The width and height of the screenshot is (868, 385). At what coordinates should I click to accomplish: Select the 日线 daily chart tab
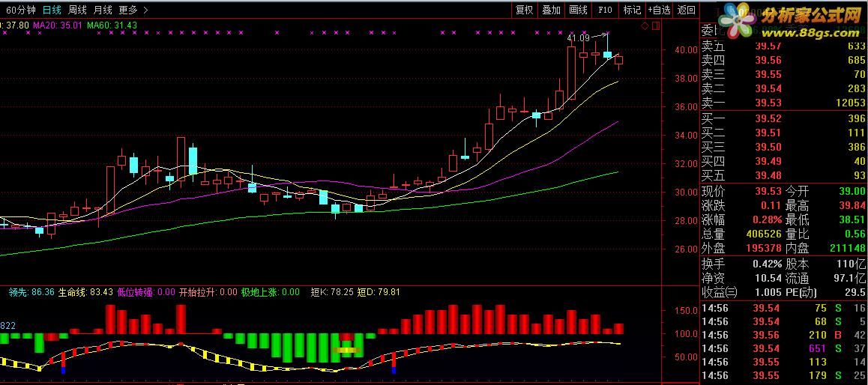[x=52, y=10]
